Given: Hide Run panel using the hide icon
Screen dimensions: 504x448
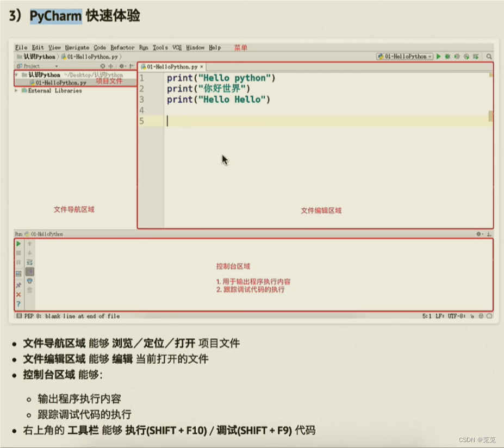Looking at the screenshot, I should tap(489, 234).
